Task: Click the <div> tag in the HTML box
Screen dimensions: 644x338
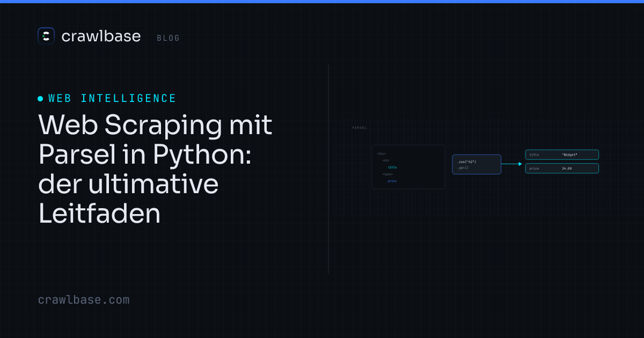Action: coord(382,153)
